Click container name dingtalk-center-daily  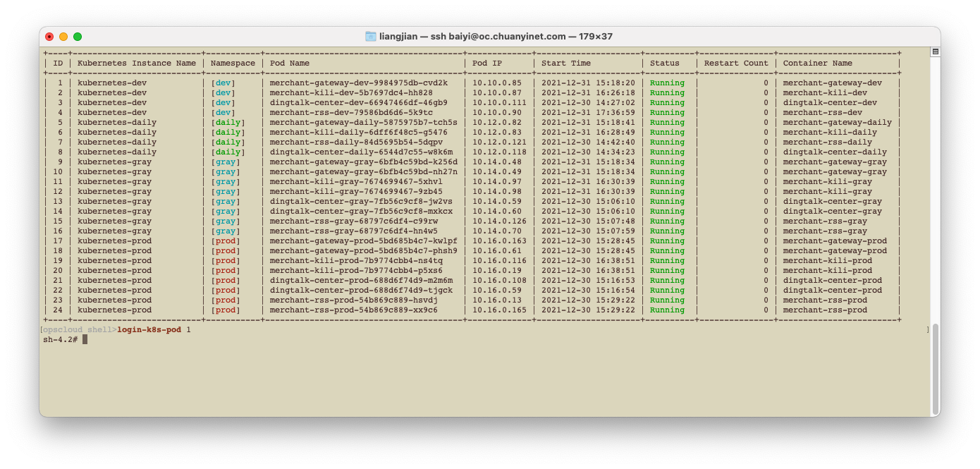tap(835, 152)
